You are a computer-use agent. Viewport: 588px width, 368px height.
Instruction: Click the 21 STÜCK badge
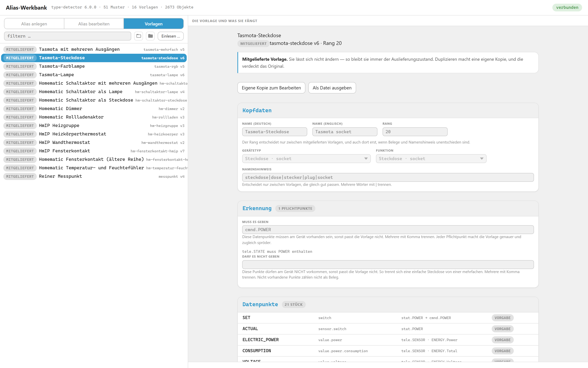click(293, 305)
